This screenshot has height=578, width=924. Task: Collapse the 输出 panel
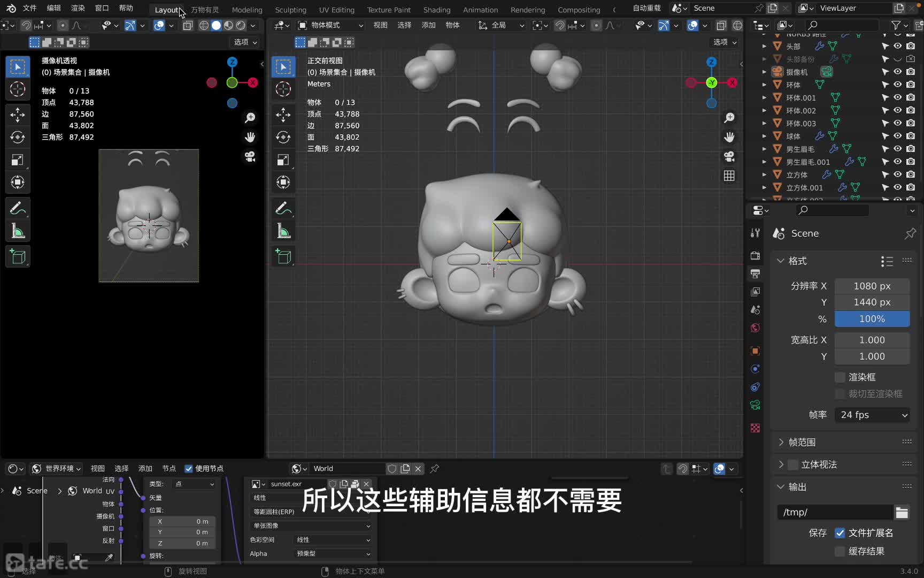781,487
